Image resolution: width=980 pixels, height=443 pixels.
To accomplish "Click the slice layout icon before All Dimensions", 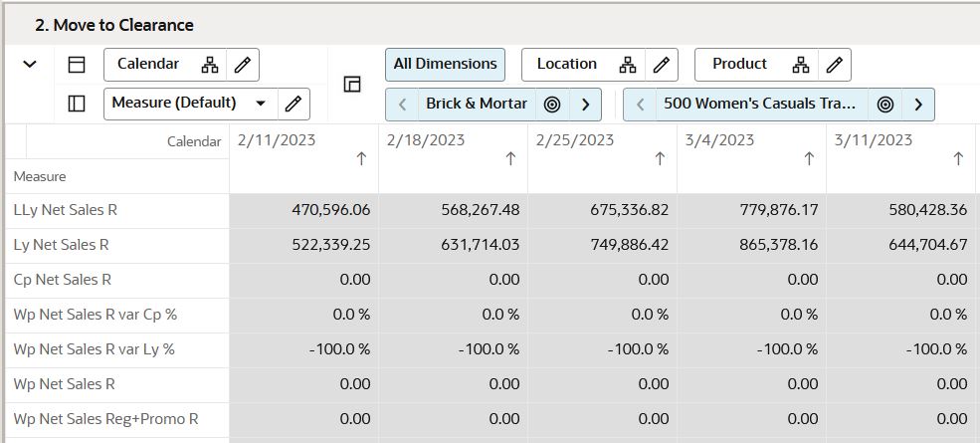I will (x=352, y=85).
